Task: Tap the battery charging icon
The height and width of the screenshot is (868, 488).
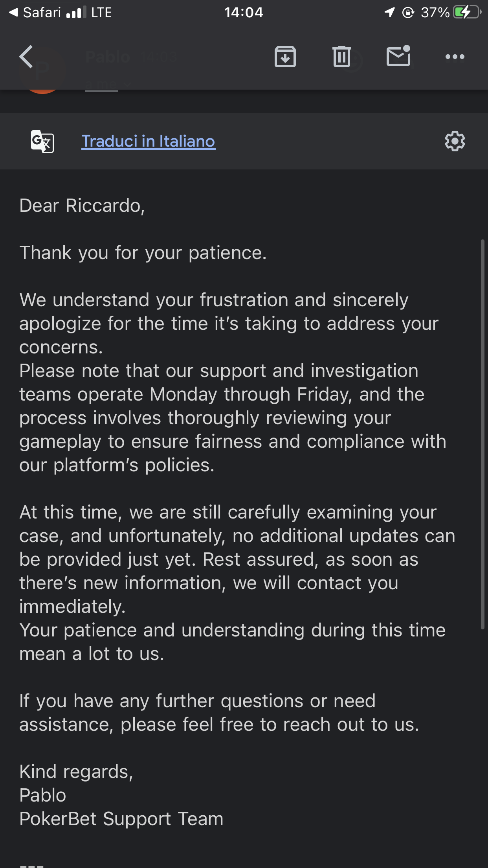Action: pos(467,13)
